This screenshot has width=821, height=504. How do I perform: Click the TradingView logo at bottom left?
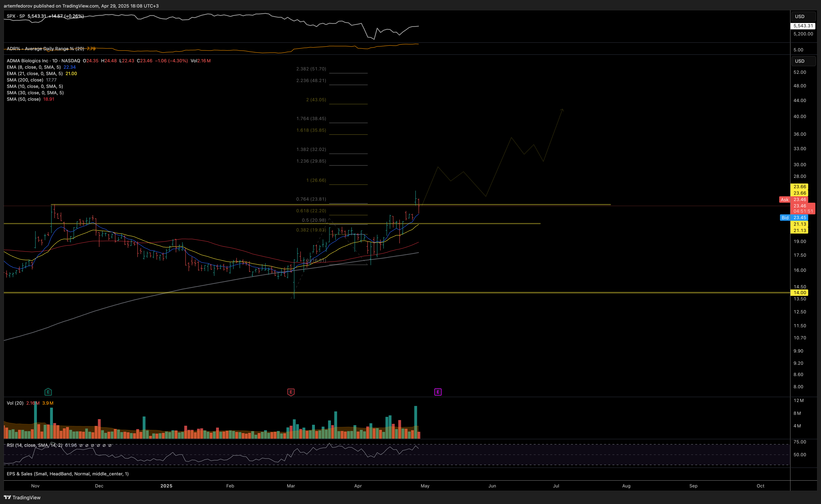point(22,497)
